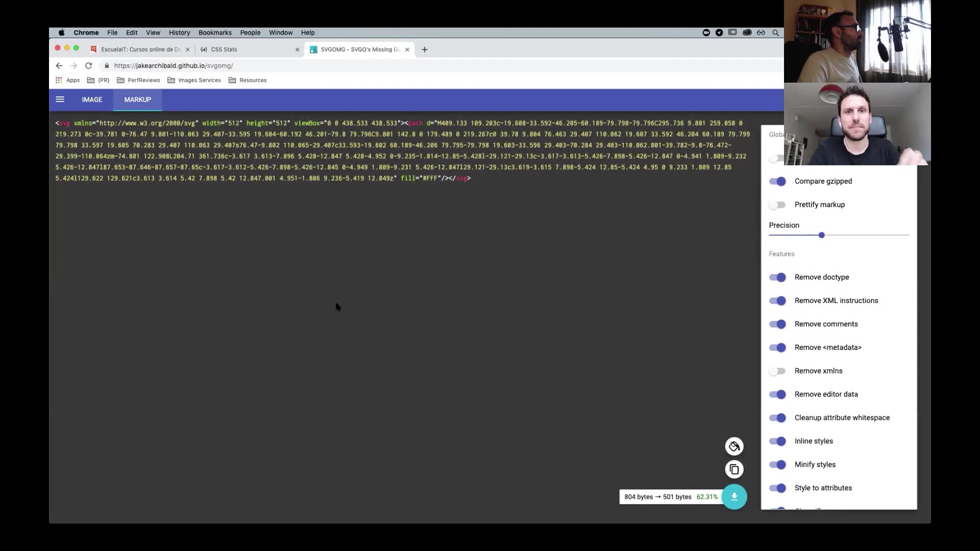
Task: Click the 62.31% savings readout
Action: pos(707,497)
